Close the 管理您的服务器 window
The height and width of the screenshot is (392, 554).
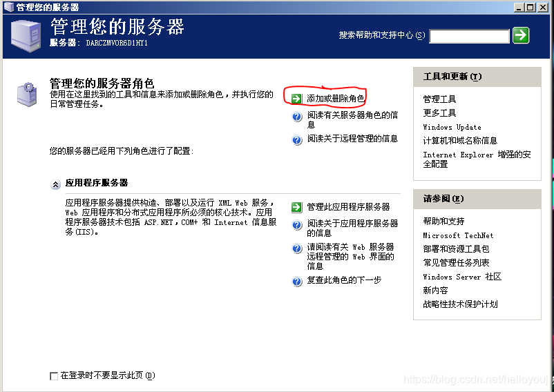pos(543,7)
